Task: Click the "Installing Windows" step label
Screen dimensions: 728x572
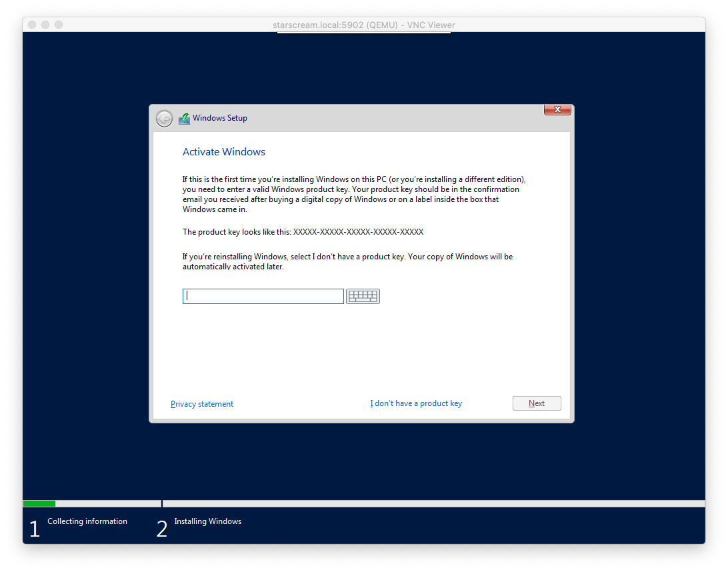Action: pos(208,521)
